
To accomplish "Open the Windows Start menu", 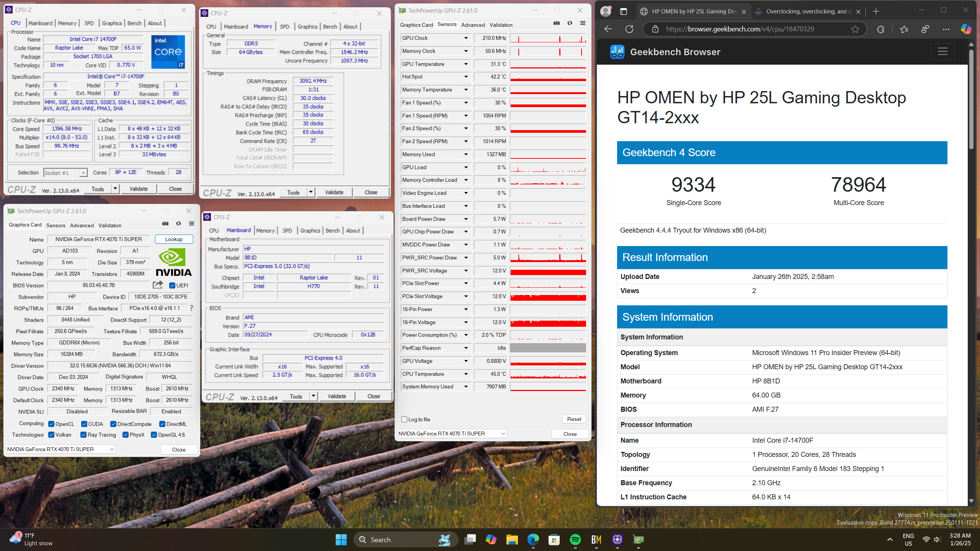I will point(341,540).
